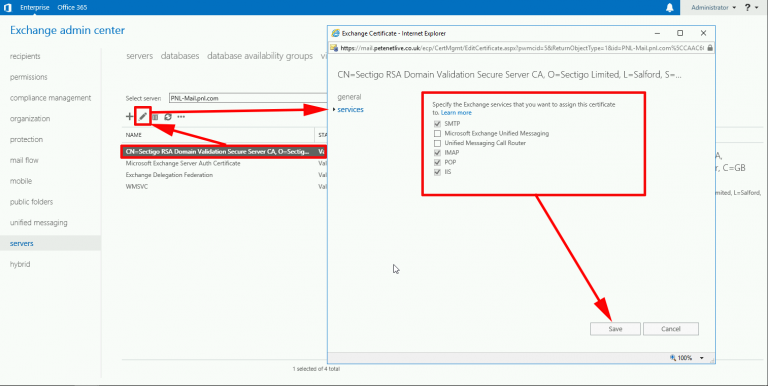768x386 pixels.
Task: Select the mail flow navigation item
Action: pyautogui.click(x=24, y=160)
